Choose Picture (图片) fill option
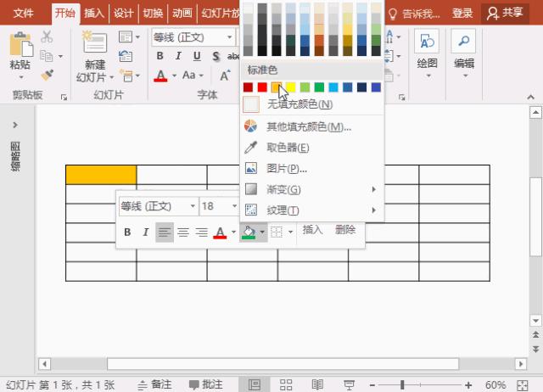 312,168
